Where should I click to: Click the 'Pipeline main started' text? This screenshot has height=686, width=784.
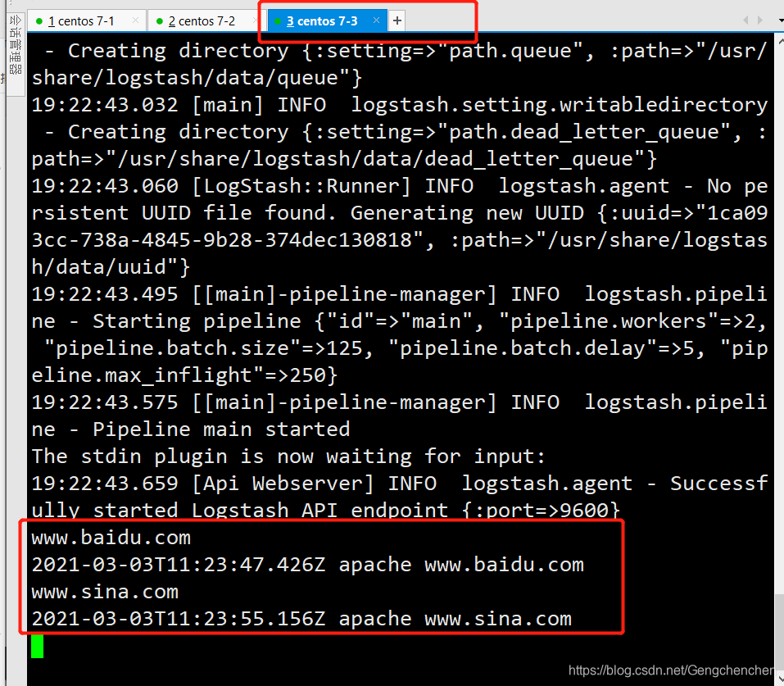[221, 429]
